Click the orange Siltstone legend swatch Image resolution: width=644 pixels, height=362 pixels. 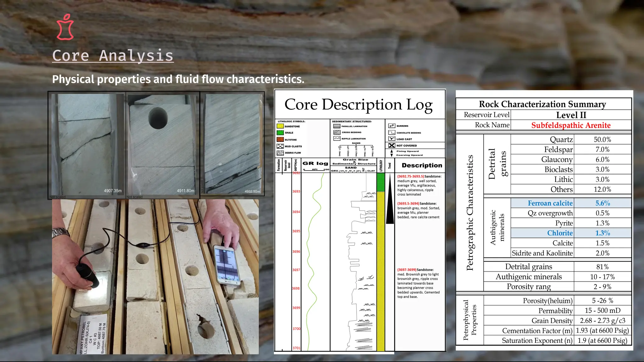[280, 140]
